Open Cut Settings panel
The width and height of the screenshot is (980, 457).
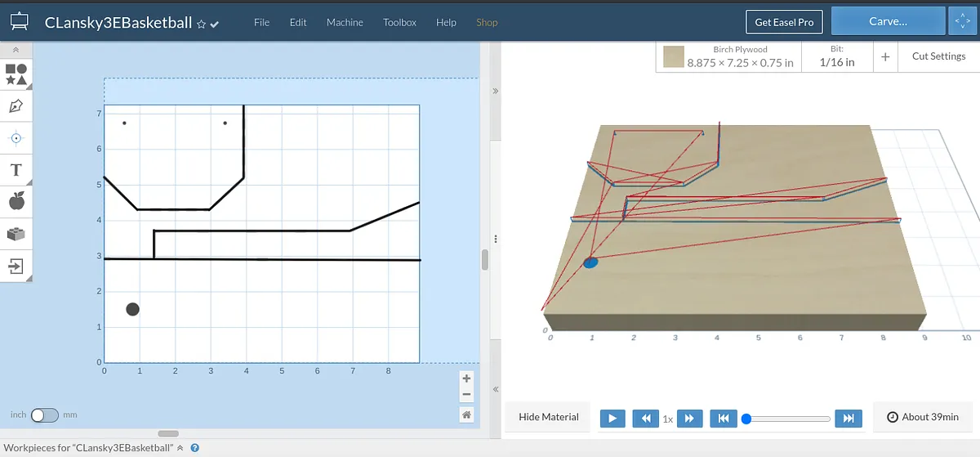coord(938,56)
